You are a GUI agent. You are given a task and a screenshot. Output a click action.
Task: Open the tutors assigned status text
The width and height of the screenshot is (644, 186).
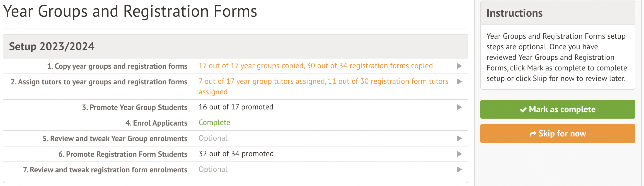pos(323,82)
